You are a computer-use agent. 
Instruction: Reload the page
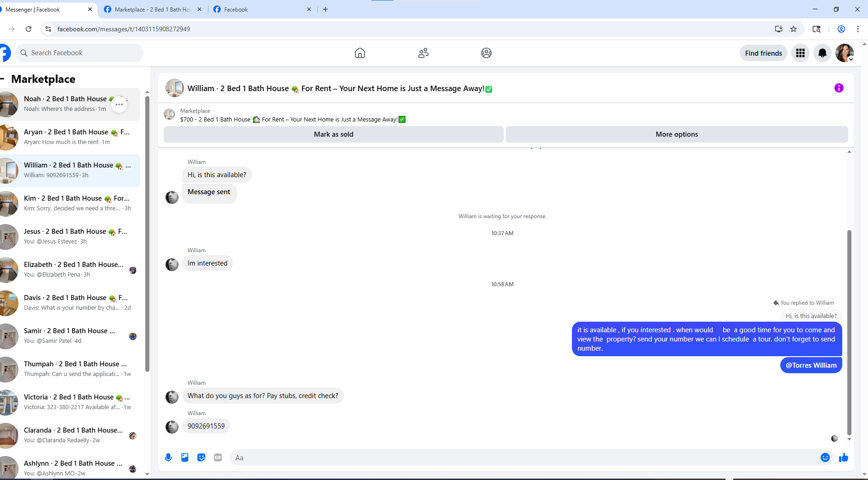click(x=29, y=29)
